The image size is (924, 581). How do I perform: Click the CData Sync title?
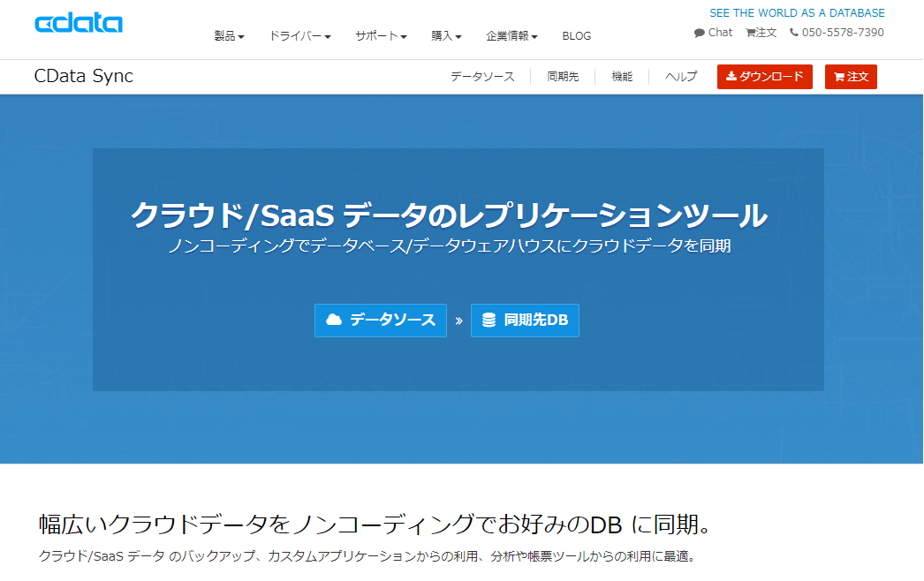point(84,76)
